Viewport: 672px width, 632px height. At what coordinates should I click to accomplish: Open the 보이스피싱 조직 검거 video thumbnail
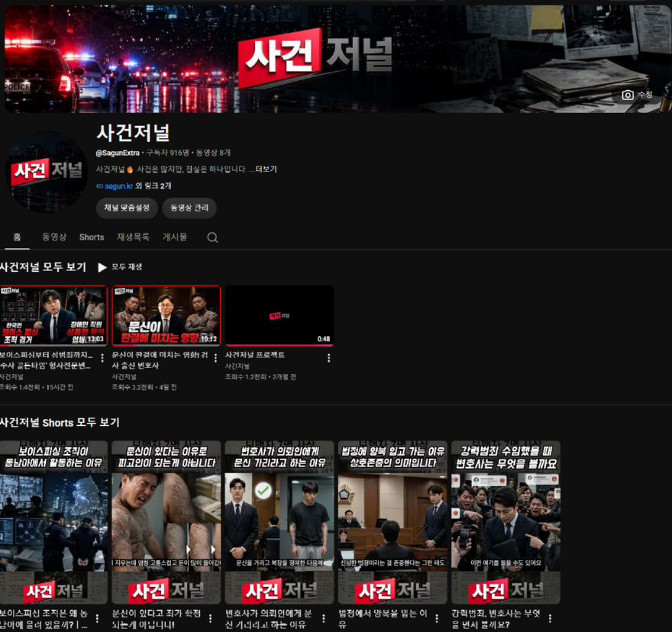(53, 315)
